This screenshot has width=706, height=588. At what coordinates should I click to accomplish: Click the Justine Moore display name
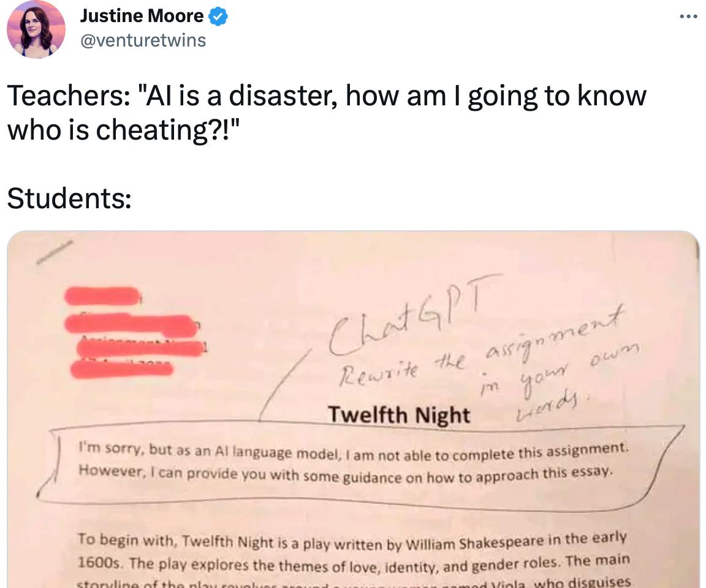click(x=142, y=16)
